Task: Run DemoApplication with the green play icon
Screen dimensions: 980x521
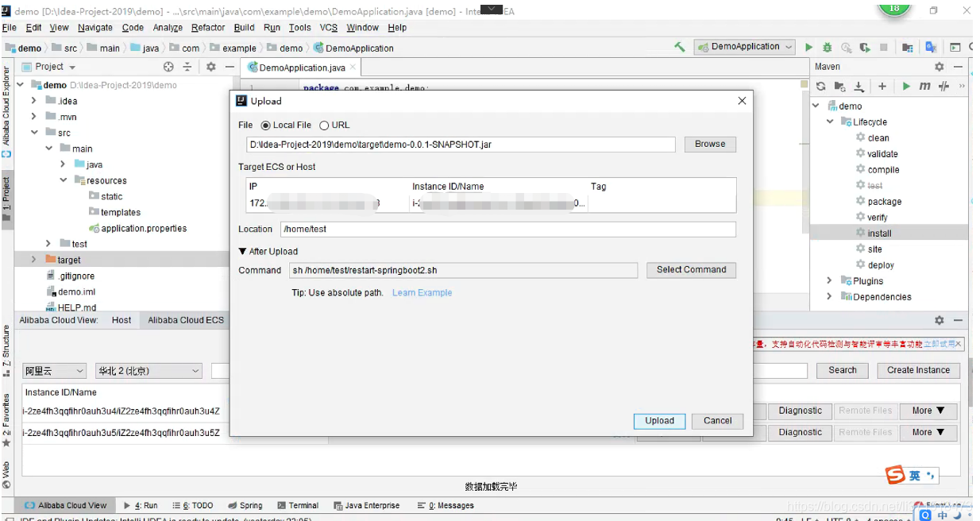Action: click(x=808, y=48)
